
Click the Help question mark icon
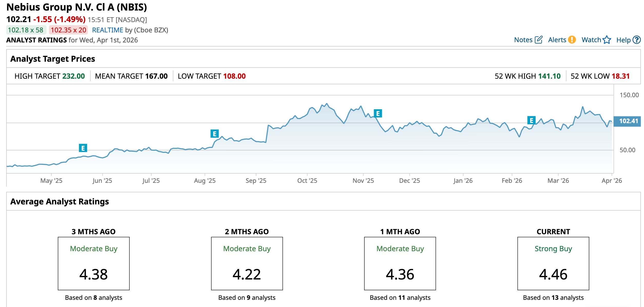coord(637,40)
